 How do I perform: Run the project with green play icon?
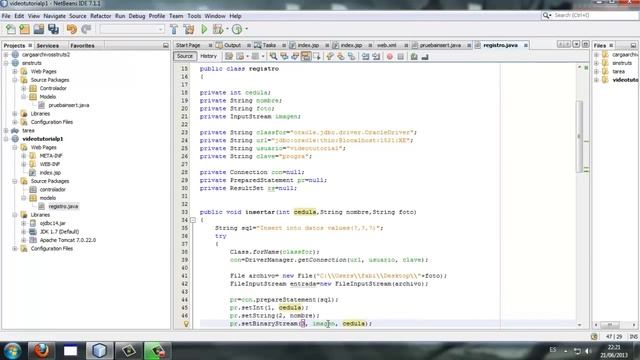click(x=204, y=29)
